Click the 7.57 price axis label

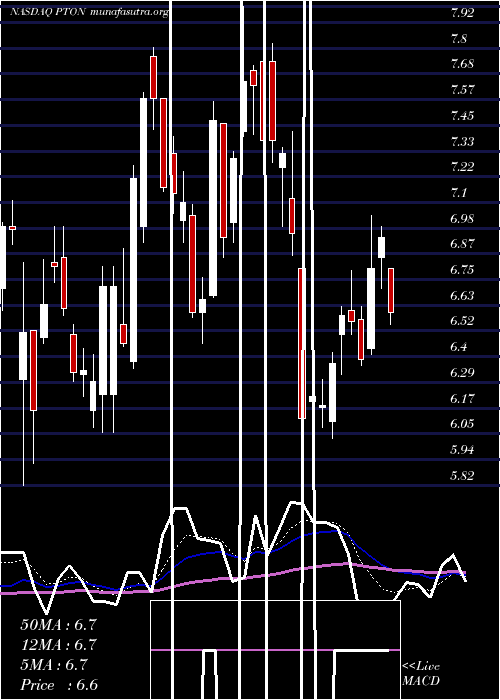click(x=462, y=90)
